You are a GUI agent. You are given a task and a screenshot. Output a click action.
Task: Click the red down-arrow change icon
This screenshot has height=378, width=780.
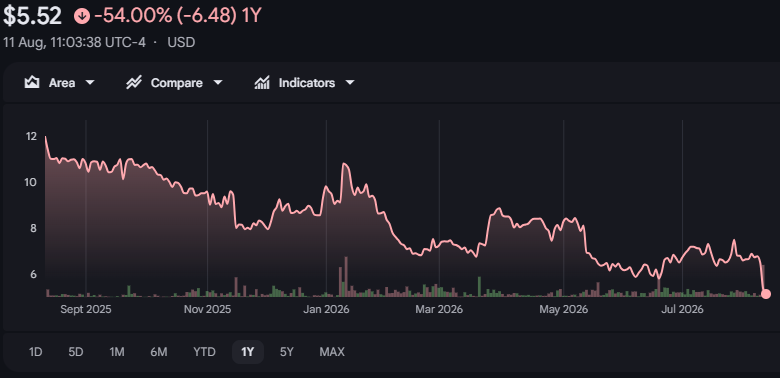(x=82, y=16)
